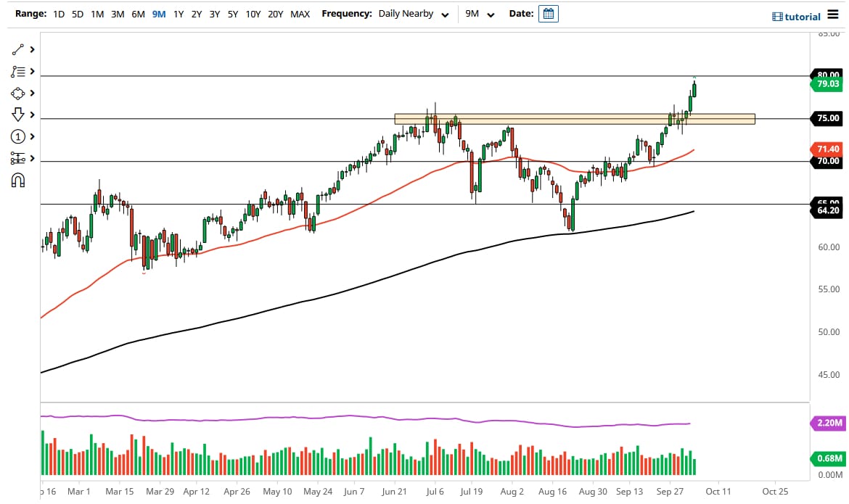Open the Daily Nearby frequency dropdown
The width and height of the screenshot is (849, 504).
click(x=413, y=14)
